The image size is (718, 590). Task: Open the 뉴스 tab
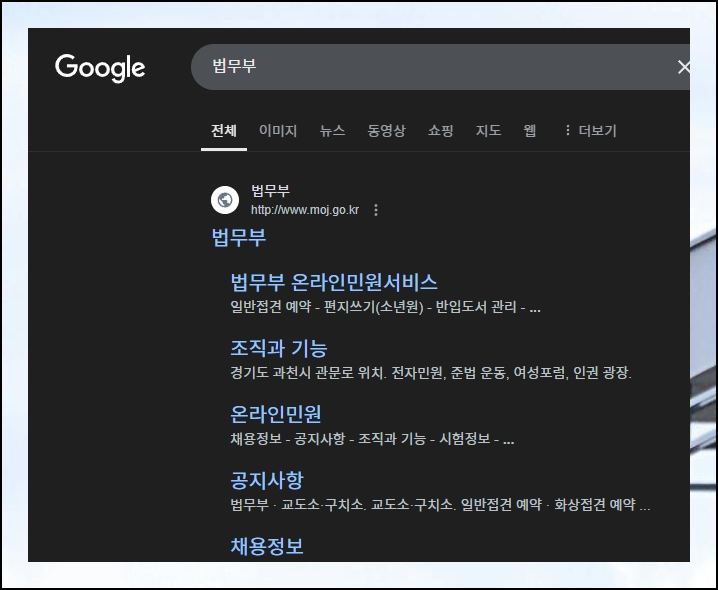332,131
